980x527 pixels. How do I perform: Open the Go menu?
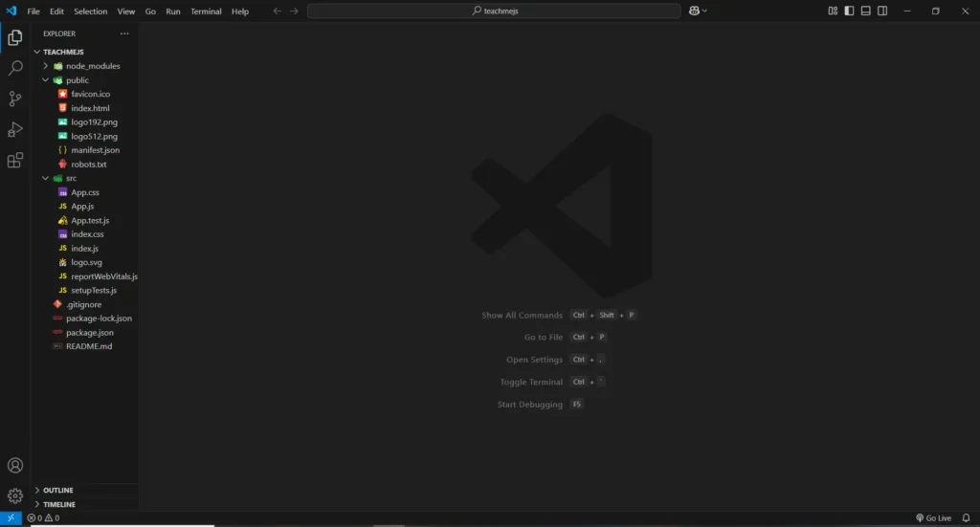(150, 11)
